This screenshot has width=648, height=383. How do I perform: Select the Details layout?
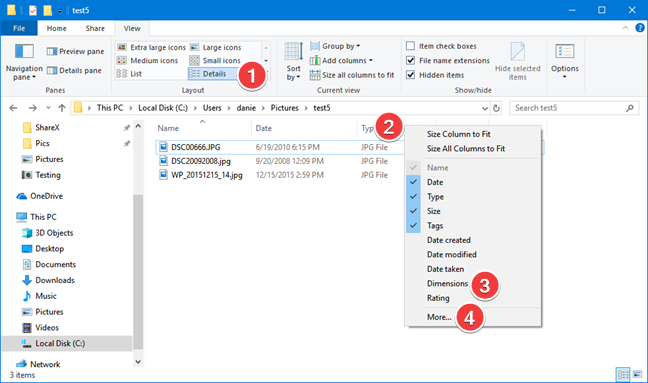(212, 74)
